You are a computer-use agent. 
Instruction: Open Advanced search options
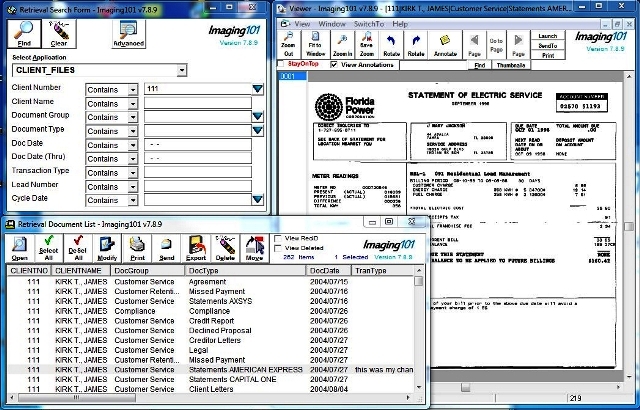pos(129,33)
